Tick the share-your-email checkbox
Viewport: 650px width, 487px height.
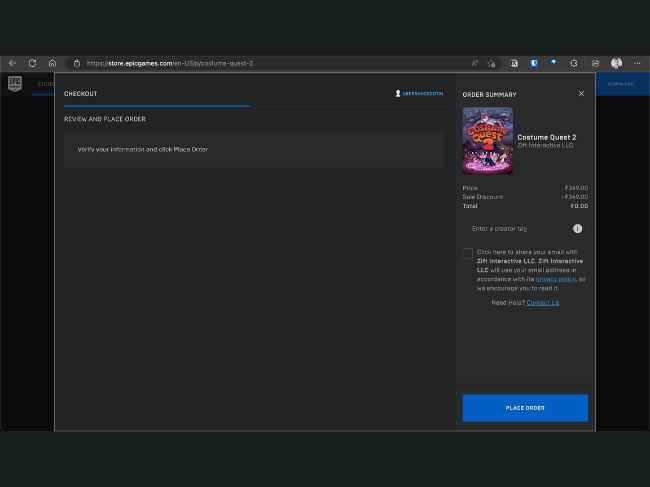tap(468, 253)
